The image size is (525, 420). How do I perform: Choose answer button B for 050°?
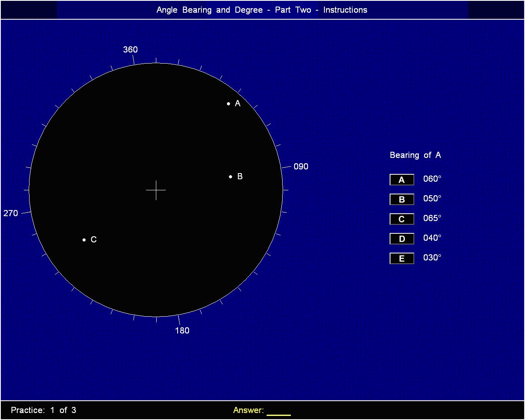click(402, 199)
